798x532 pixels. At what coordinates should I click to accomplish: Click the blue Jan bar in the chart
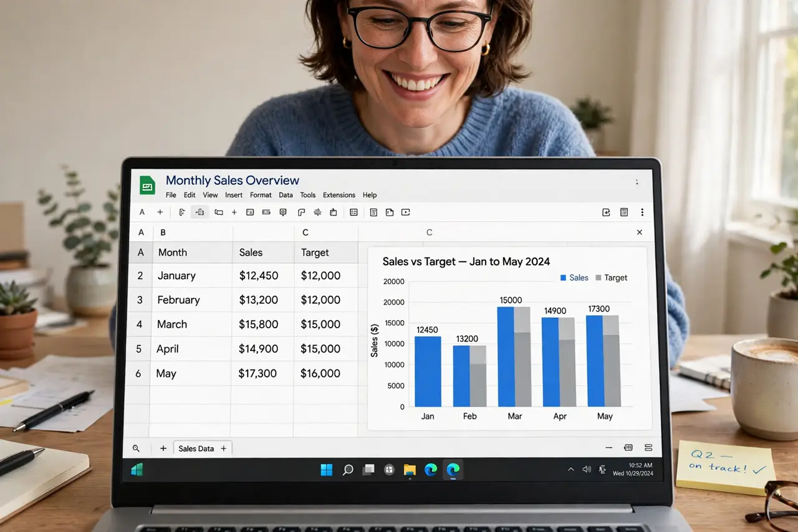click(x=428, y=372)
